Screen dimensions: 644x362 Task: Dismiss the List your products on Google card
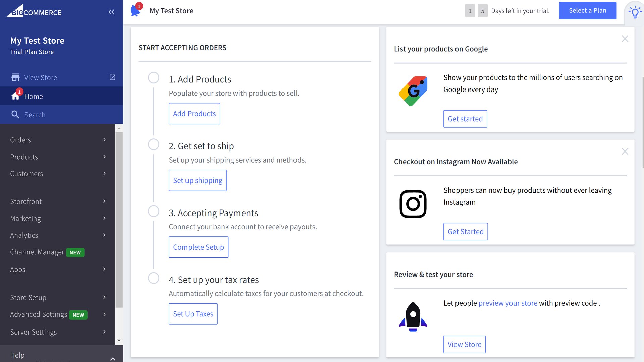(625, 39)
